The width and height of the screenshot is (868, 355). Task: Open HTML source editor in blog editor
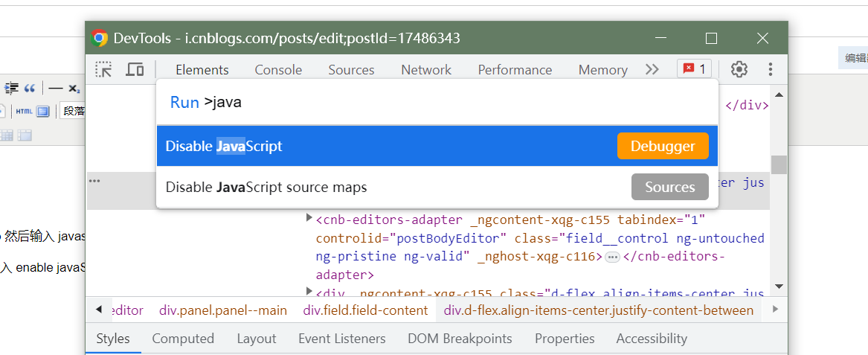24,112
